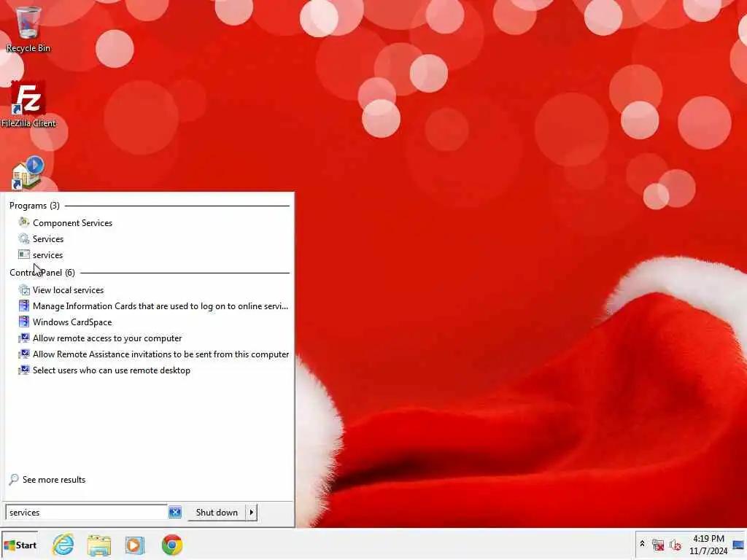The image size is (747, 560).
Task: Choose Select users who can use remote desktop
Action: [x=112, y=370]
